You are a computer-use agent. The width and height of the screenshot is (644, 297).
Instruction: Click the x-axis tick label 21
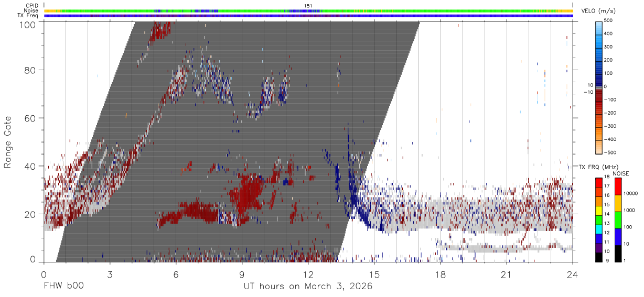pyautogui.click(x=506, y=274)
